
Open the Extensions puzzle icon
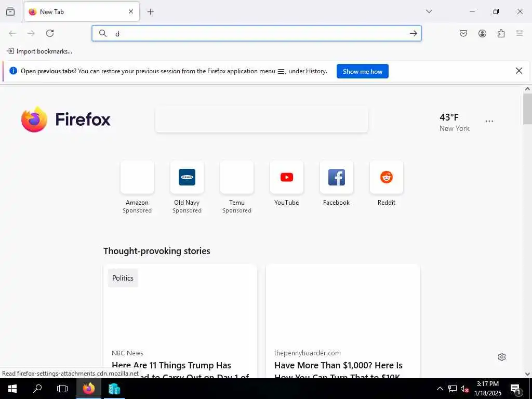coord(501,33)
